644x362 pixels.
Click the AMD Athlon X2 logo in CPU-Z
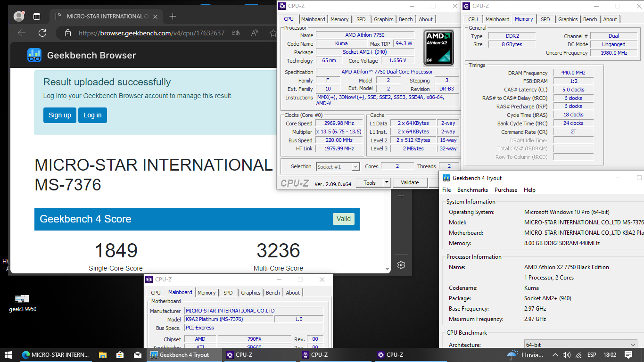[x=438, y=48]
